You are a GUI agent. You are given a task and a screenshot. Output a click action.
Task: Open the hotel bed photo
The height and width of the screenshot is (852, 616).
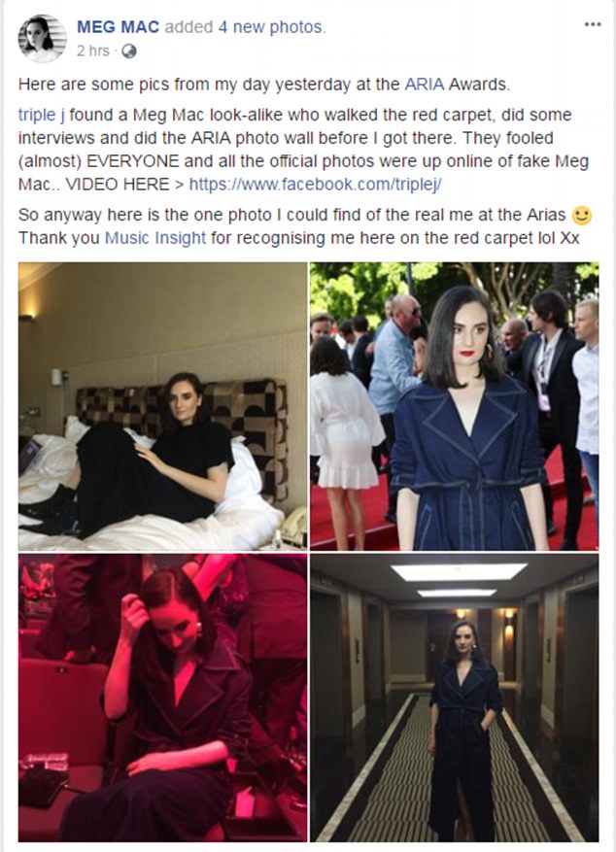click(162, 406)
